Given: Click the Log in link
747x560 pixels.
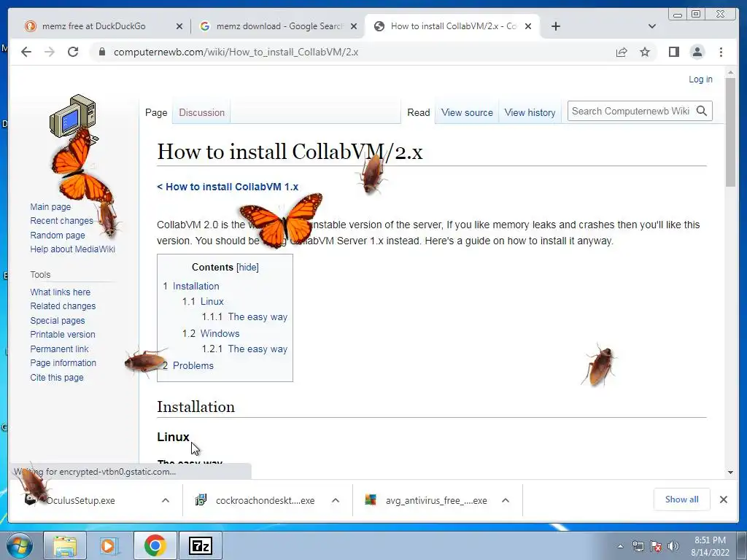Looking at the screenshot, I should 700,79.
